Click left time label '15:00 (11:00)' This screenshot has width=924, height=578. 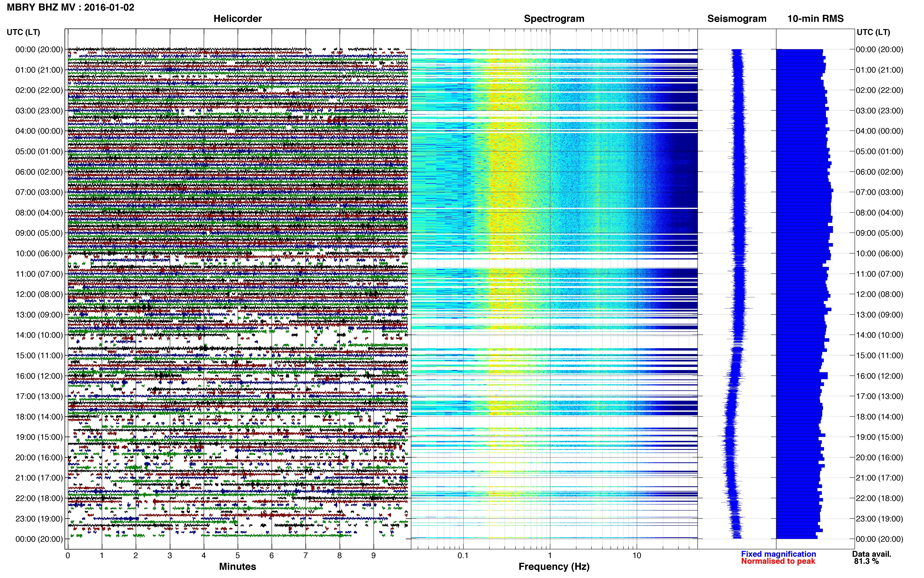(39, 355)
